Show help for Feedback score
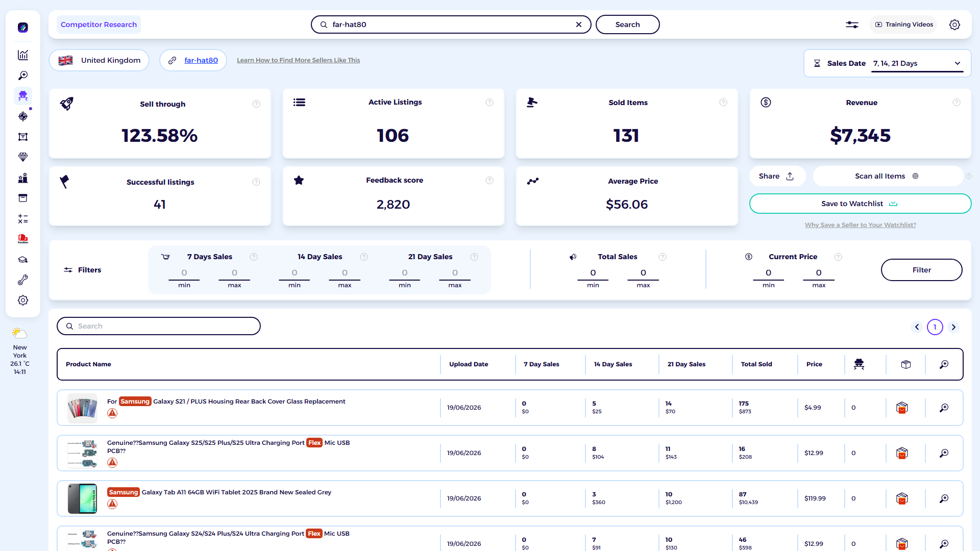This screenshot has height=551, width=980. coord(489,181)
